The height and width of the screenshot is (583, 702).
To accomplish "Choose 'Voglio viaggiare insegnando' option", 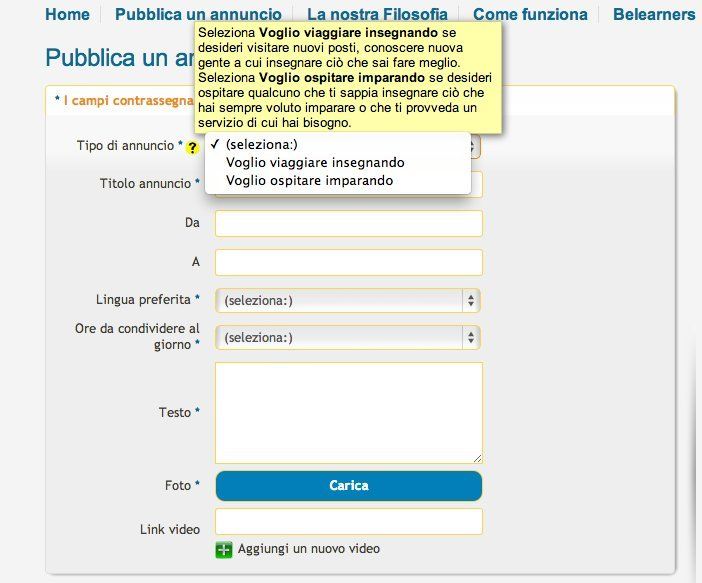I will click(x=315, y=163).
